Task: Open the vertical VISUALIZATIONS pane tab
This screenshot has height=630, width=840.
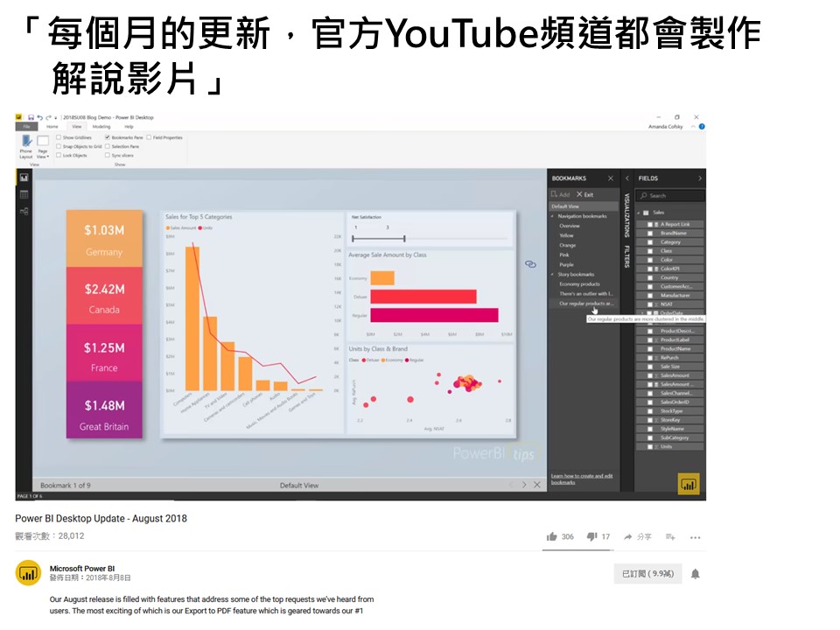Action: click(627, 215)
